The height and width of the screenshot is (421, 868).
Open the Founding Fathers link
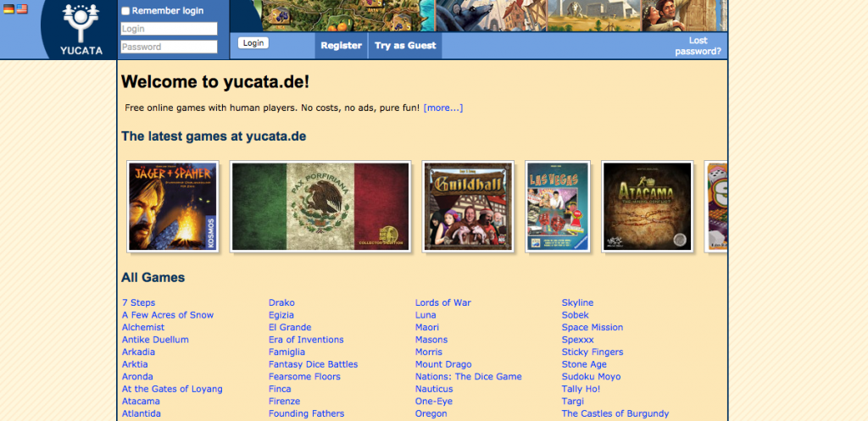(306, 414)
